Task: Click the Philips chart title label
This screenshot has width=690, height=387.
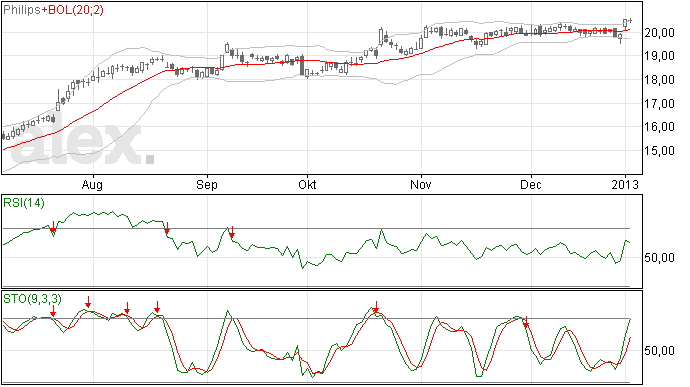Action: (x=22, y=10)
